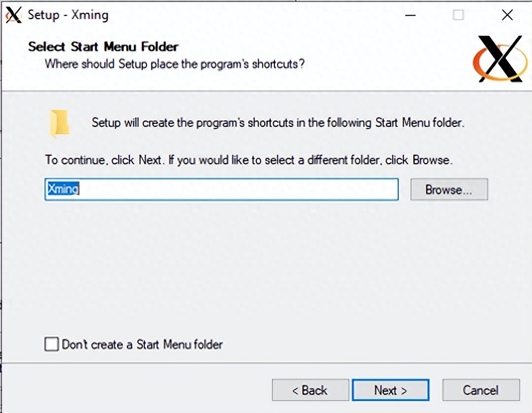Screen dimensions: 532x413
Task: Click the yellow folder icon
Action: coord(60,123)
